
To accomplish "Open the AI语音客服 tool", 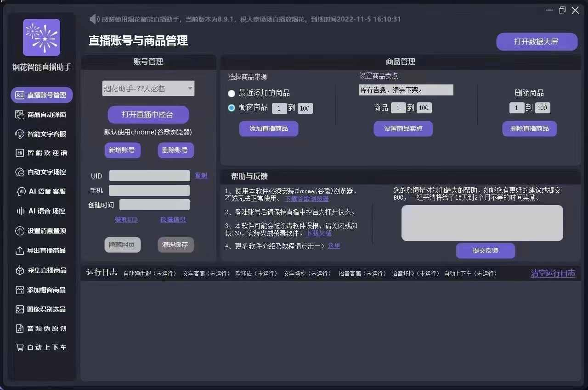I will coord(41,191).
